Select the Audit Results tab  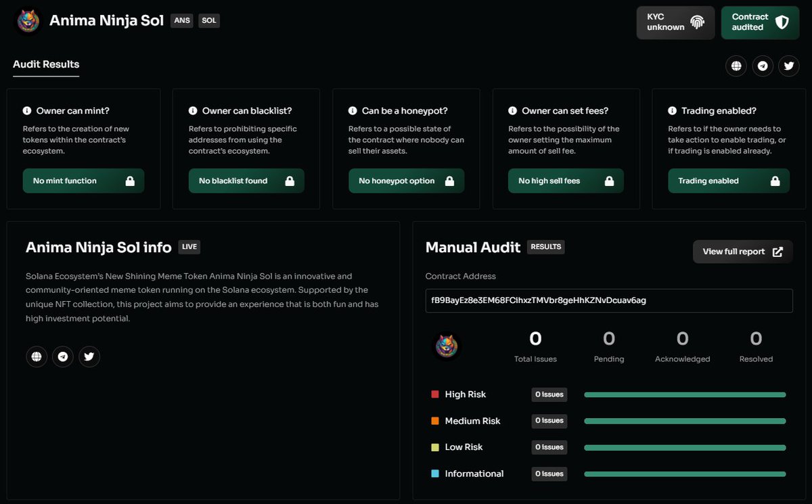coord(46,66)
